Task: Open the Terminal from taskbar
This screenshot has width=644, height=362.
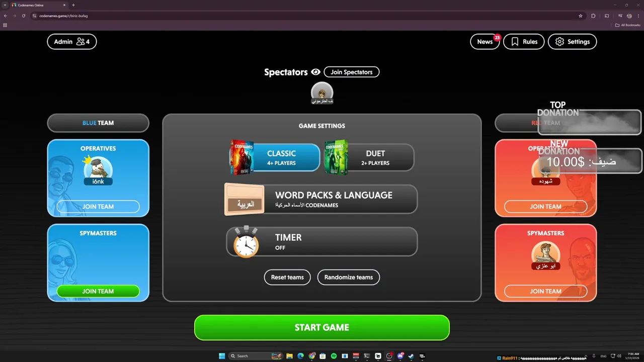Action: click(x=367, y=356)
